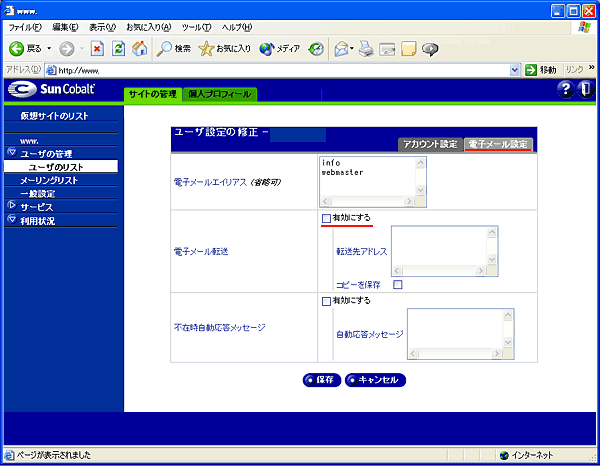Click the History icon in toolbar
Viewport: 600px width, 466px height.
[x=316, y=48]
